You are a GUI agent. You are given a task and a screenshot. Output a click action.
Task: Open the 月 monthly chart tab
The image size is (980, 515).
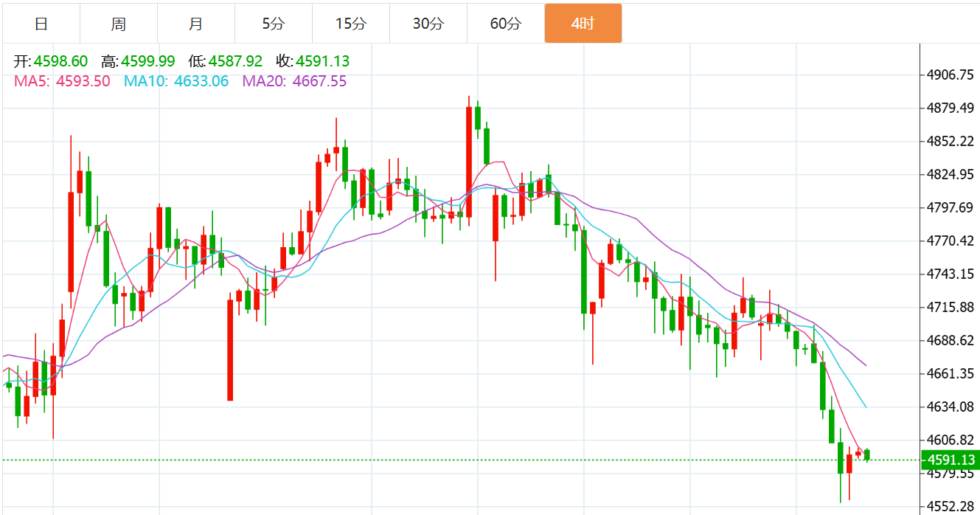(x=196, y=24)
